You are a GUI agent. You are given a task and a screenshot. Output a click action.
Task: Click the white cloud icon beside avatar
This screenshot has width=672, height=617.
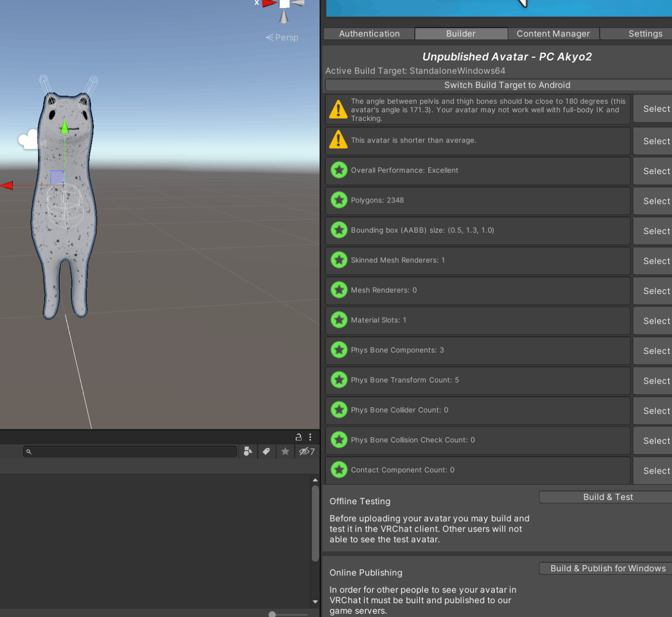[28, 140]
